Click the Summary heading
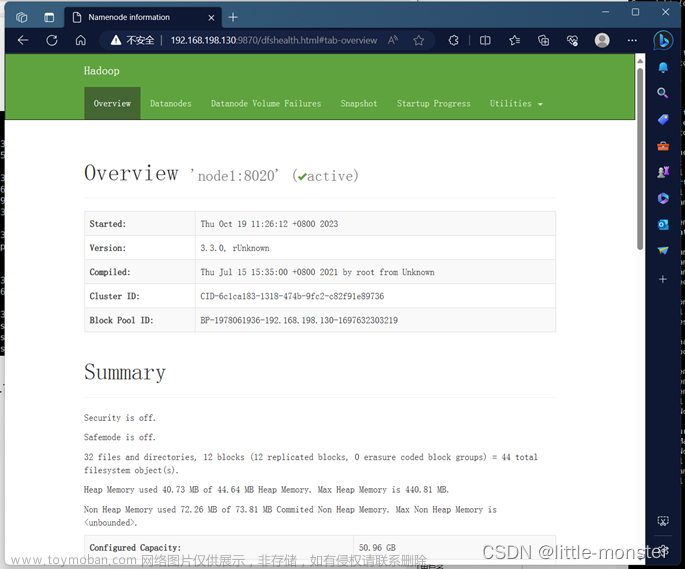The height and width of the screenshot is (569, 685). point(125,372)
